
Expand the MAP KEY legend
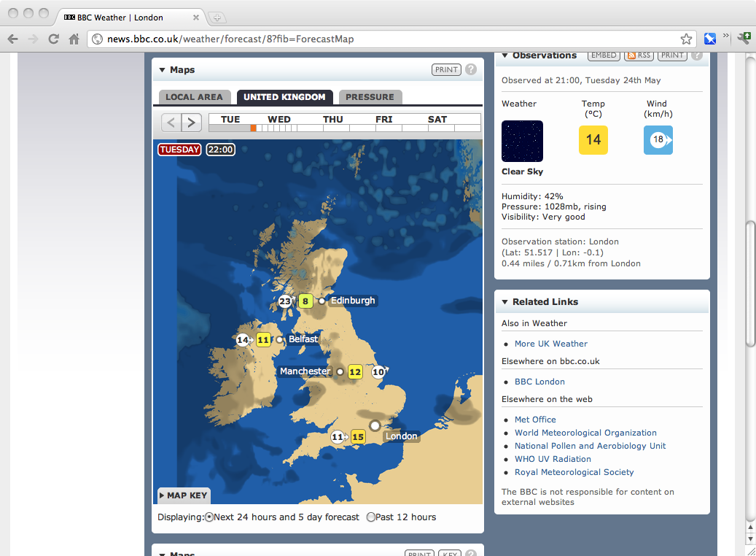coord(184,495)
